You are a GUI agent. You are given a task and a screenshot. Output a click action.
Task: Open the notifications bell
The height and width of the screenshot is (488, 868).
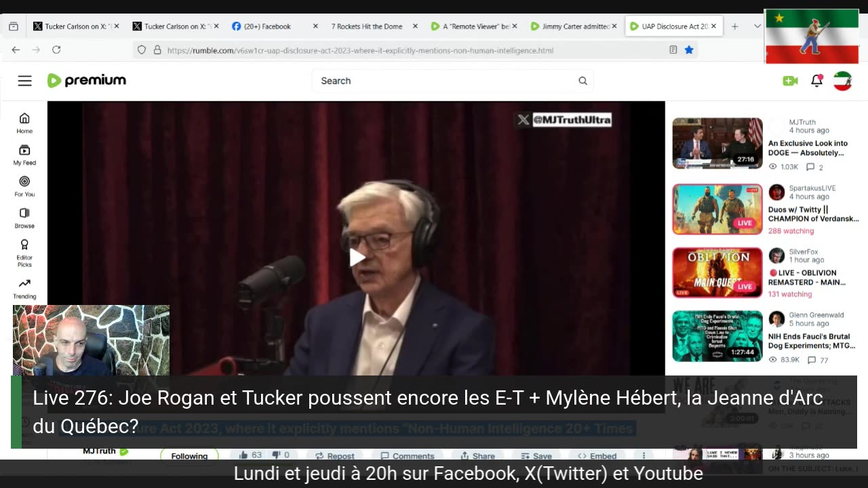pos(816,81)
